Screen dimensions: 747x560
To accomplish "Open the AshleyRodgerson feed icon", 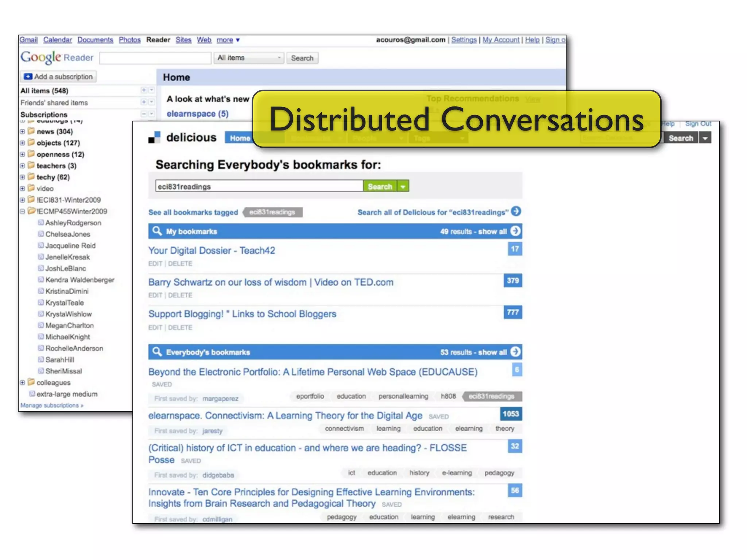I will [41, 222].
